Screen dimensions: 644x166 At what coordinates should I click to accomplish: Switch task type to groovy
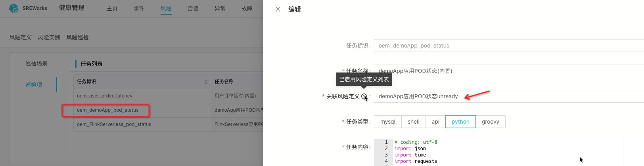[x=490, y=122]
